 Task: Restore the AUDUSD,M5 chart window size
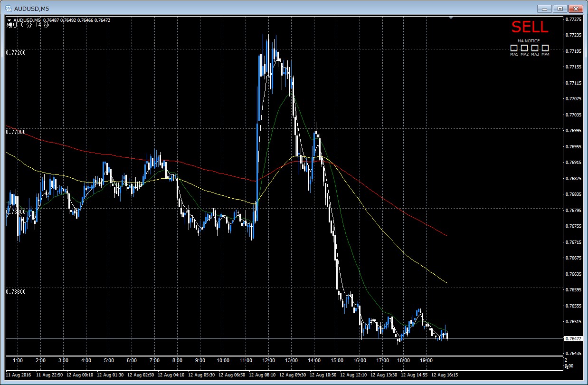[x=560, y=9]
